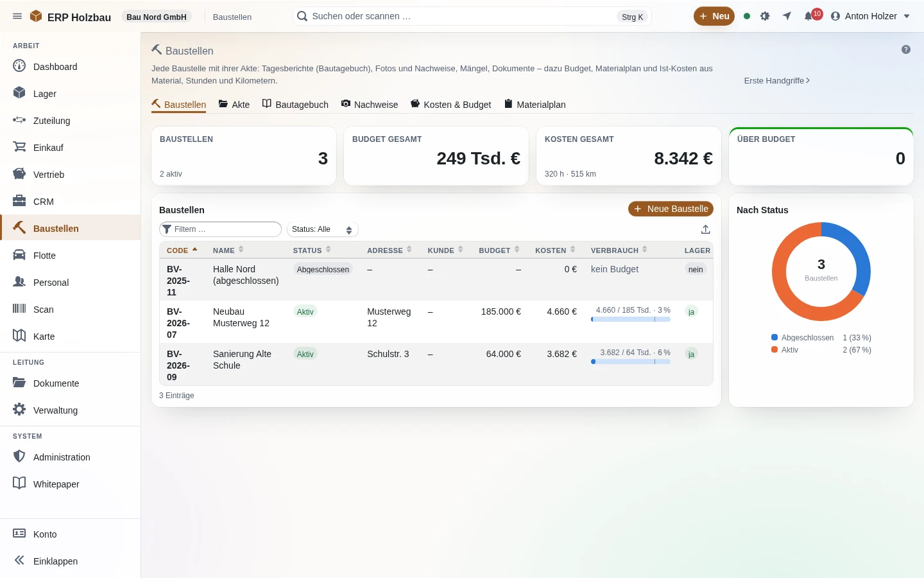Open the Kosten & Budget tab
This screenshot has width=924, height=578.
[450, 104]
